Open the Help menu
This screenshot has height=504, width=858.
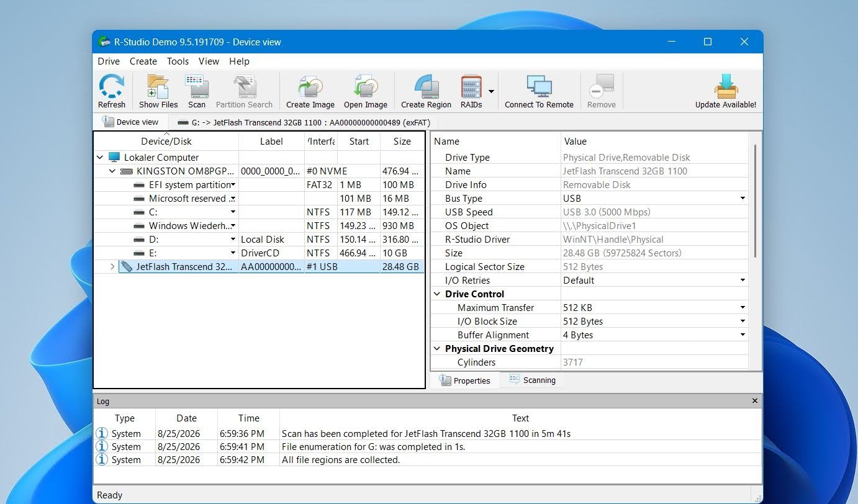(239, 61)
